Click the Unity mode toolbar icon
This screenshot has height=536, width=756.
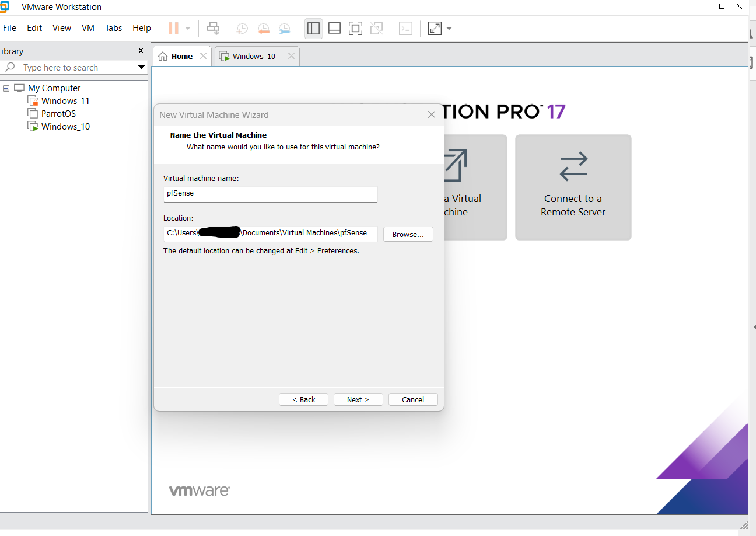(377, 28)
